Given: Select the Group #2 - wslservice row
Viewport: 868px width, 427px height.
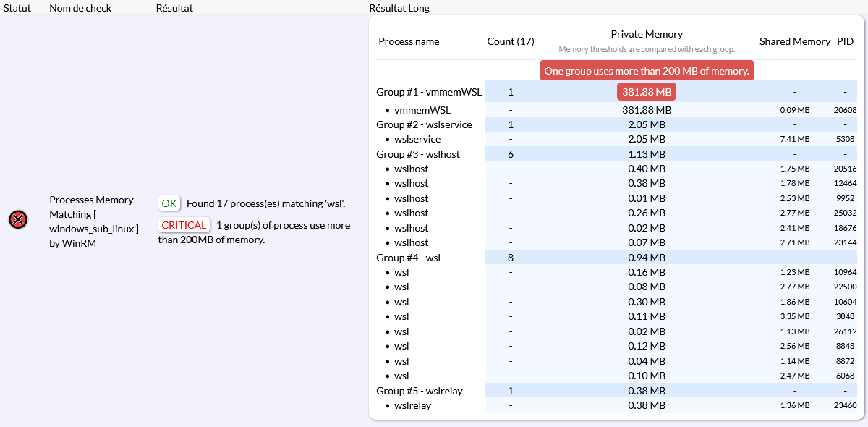Looking at the screenshot, I should 424,124.
